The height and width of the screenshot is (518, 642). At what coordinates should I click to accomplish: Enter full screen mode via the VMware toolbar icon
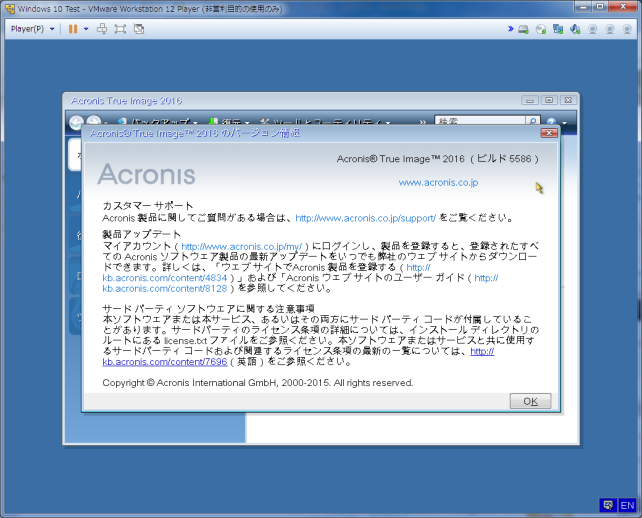pos(120,29)
